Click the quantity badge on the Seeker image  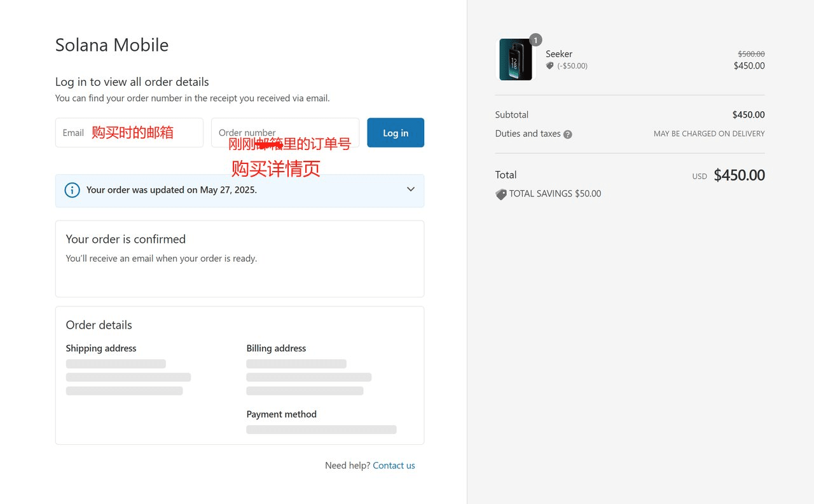click(535, 40)
